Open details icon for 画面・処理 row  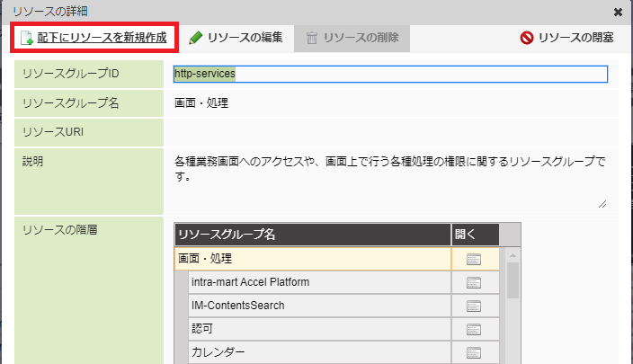coord(474,259)
